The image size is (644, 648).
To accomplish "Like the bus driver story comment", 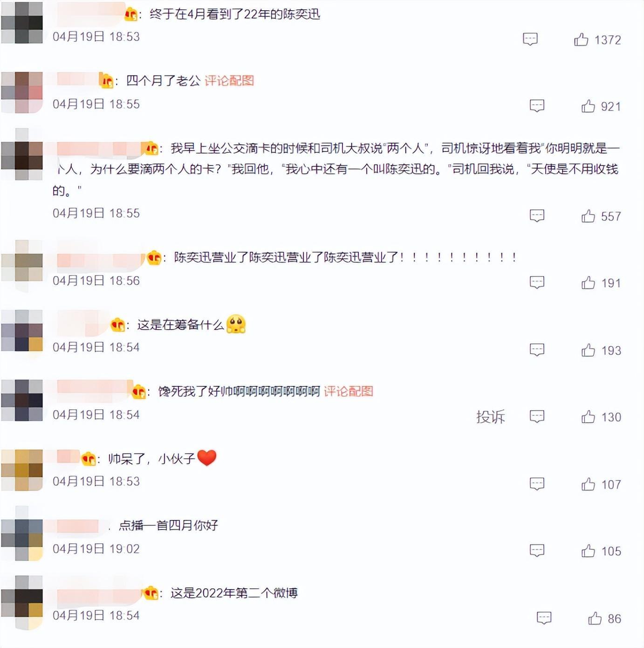I will pos(588,216).
